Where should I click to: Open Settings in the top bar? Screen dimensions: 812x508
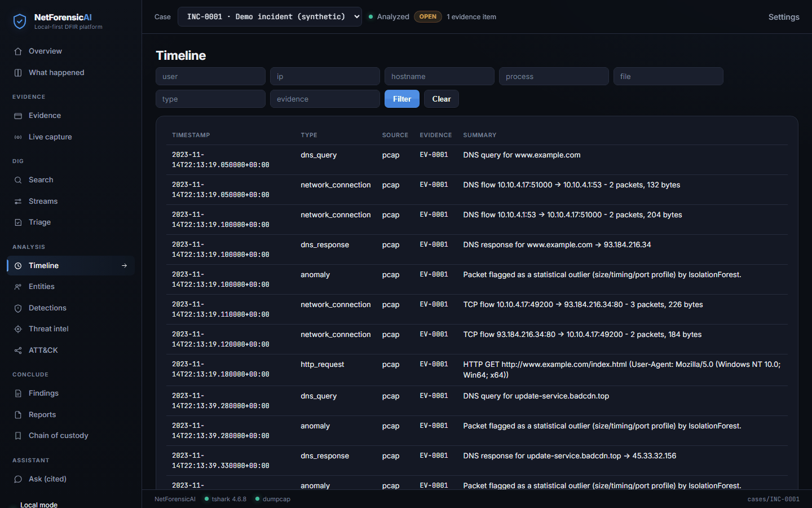coord(784,17)
